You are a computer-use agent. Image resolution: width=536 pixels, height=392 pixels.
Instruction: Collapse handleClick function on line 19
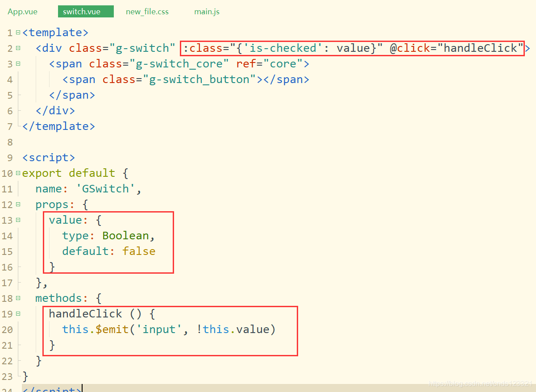tap(18, 314)
